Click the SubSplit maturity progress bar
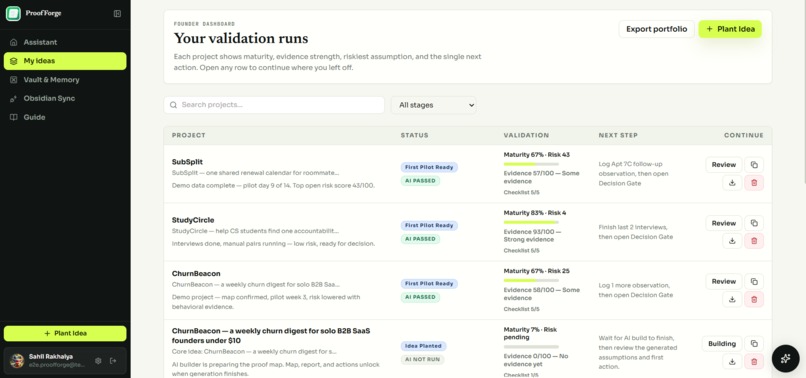Viewport: 806px width, 378px height. [531, 164]
